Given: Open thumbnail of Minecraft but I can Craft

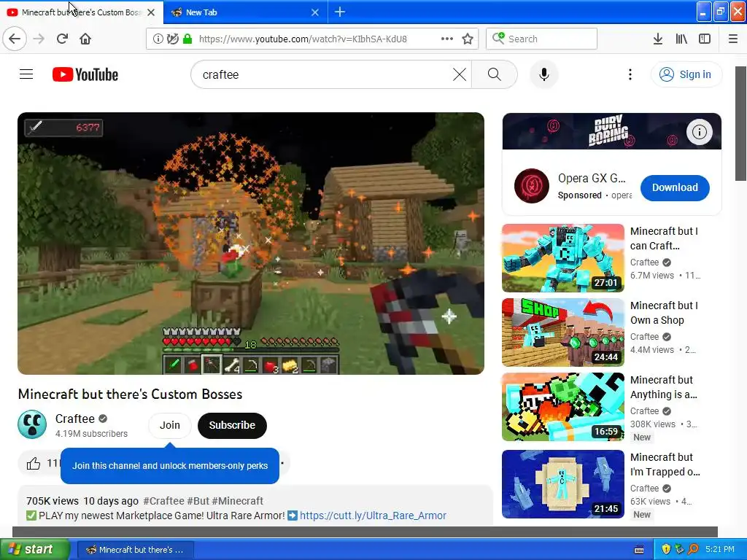Looking at the screenshot, I should point(563,257).
